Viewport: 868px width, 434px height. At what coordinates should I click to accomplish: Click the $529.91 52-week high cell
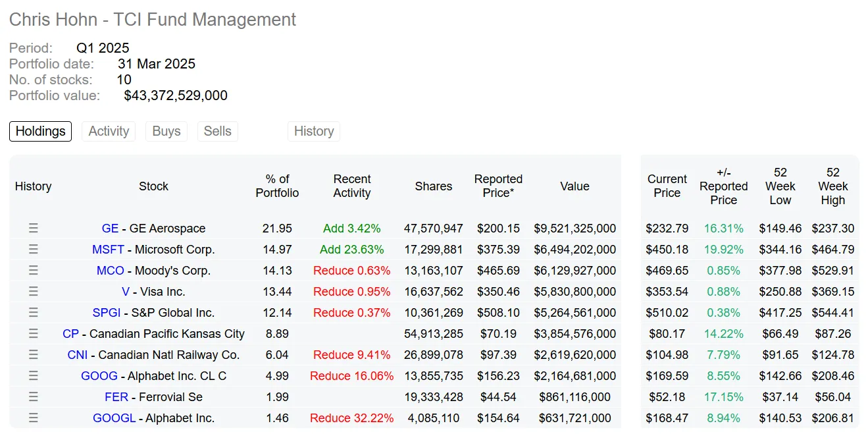coord(833,271)
